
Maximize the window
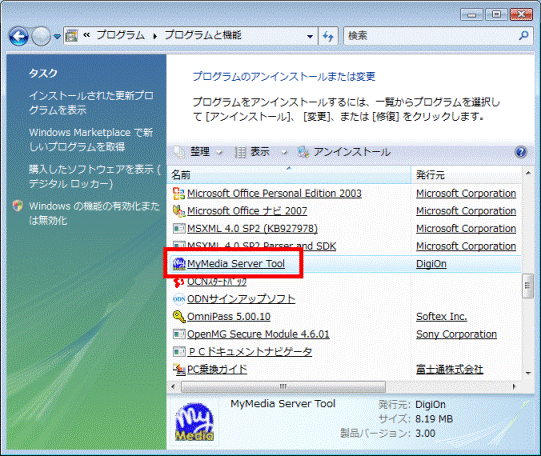click(496, 14)
